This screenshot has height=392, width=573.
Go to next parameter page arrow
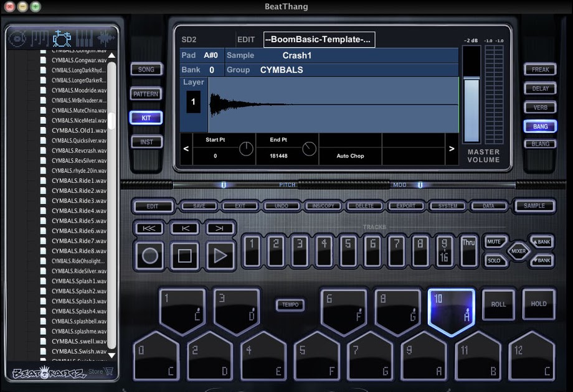(452, 149)
